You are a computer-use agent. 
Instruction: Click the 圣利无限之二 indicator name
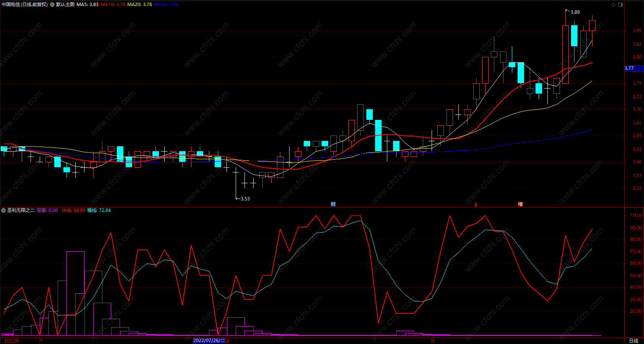tap(21, 210)
